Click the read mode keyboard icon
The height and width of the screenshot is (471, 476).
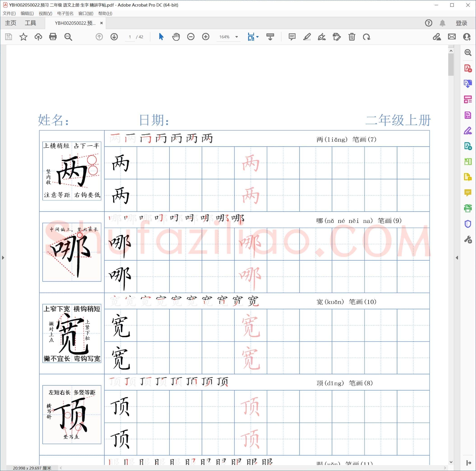(x=270, y=37)
